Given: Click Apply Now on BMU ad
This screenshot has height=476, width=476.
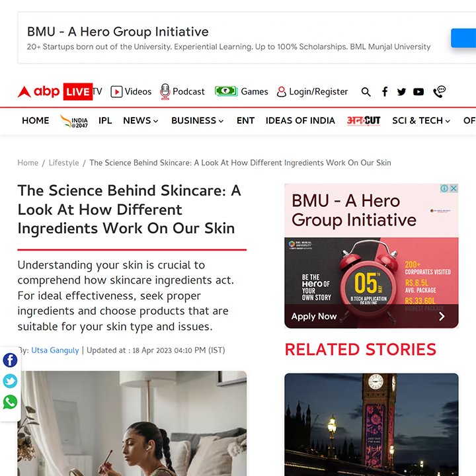Looking at the screenshot, I should 314,316.
